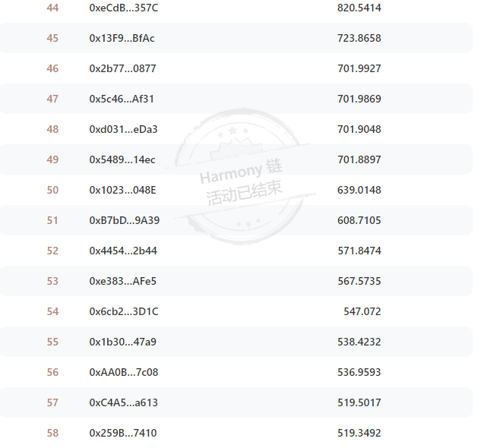
Task: Open wallet 0xC4A5...a613
Action: tap(123, 402)
